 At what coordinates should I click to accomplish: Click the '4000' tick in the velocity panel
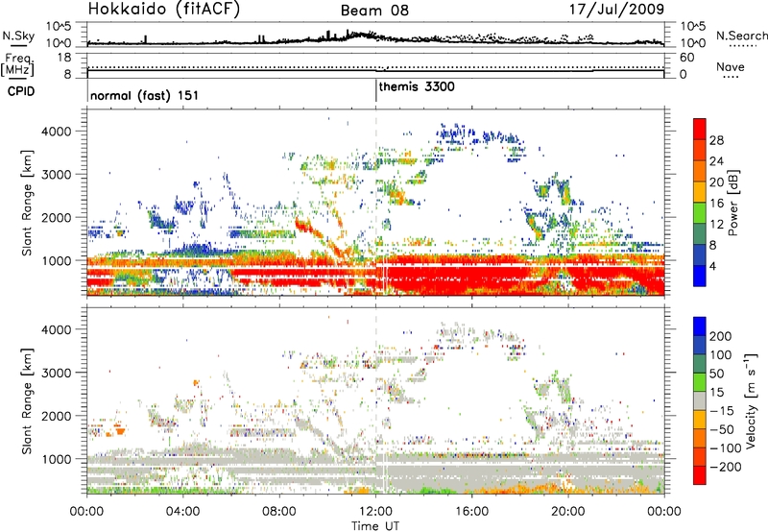coord(56,329)
